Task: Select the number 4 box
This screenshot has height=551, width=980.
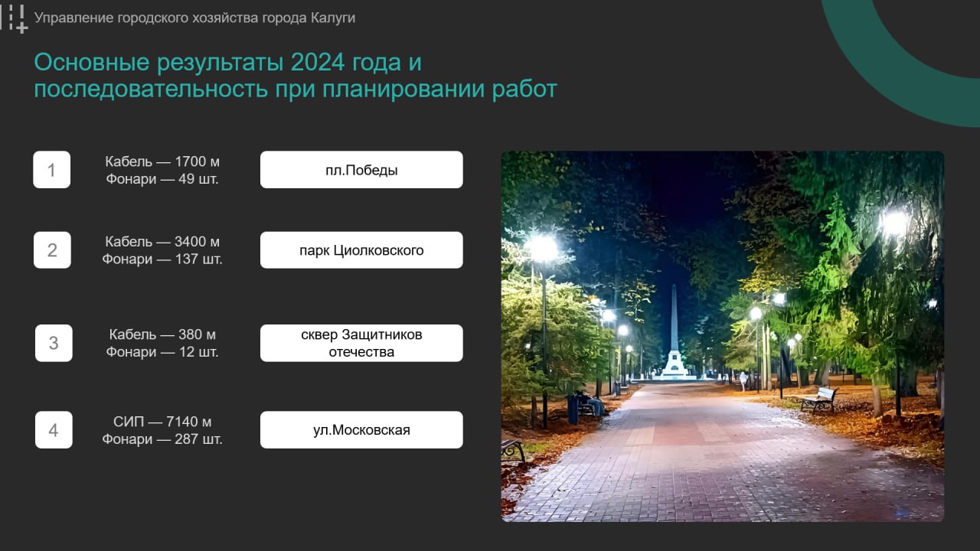Action: (x=54, y=430)
